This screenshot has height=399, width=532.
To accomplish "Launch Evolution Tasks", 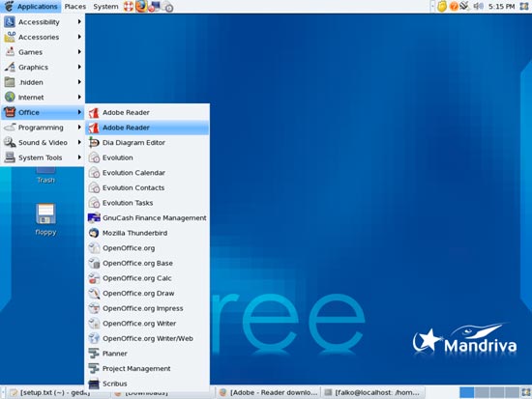I will tap(147, 203).
